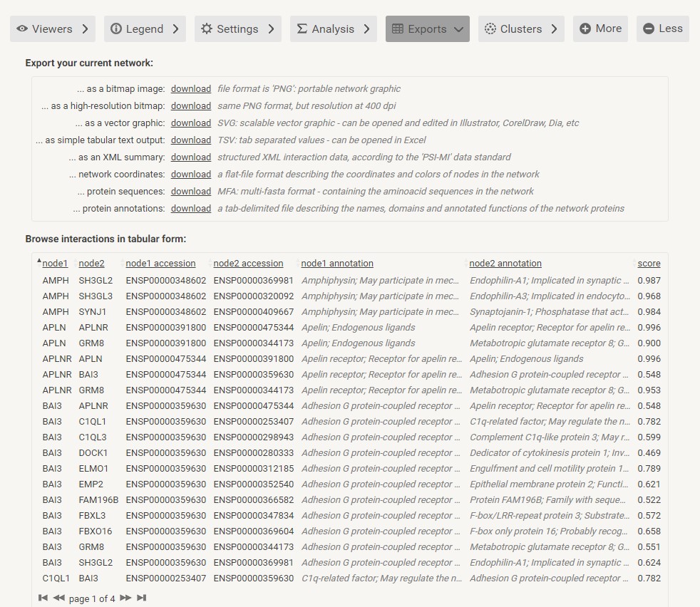Viewport: 700px width, 607px height.
Task: Select the 'ELMO1' node2 cell
Action: [x=93, y=469]
